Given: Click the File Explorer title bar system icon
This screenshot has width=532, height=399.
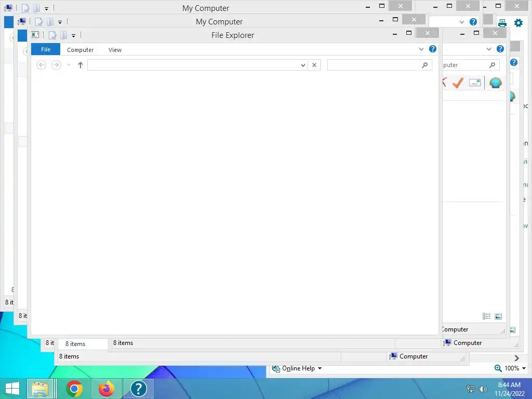Looking at the screenshot, I should click(x=35, y=35).
